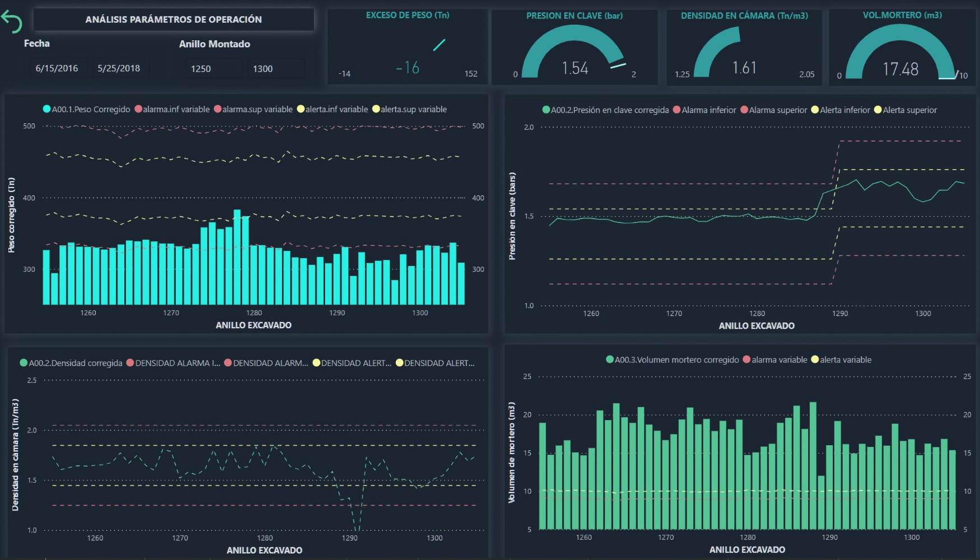Click the green back arrow icon
Viewport: 980px width, 560px height.
[11, 21]
